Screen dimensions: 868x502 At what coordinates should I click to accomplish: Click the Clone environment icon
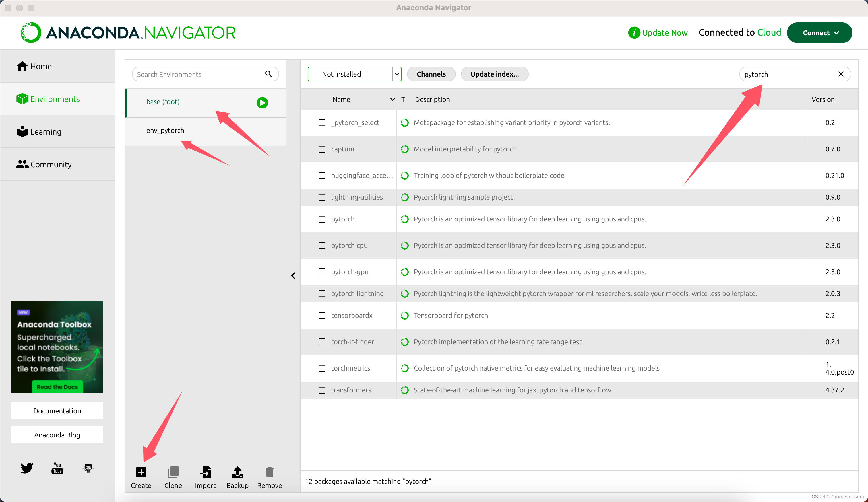point(173,472)
